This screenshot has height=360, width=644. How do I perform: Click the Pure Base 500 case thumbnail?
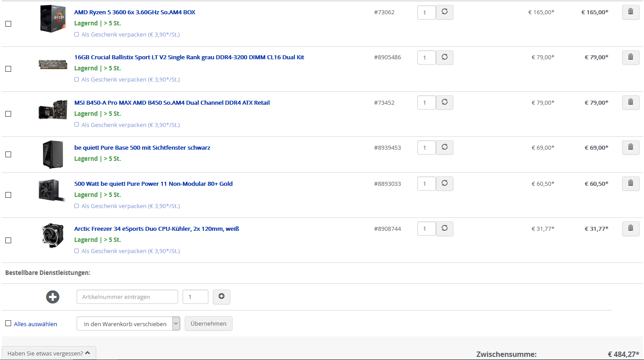tap(53, 154)
